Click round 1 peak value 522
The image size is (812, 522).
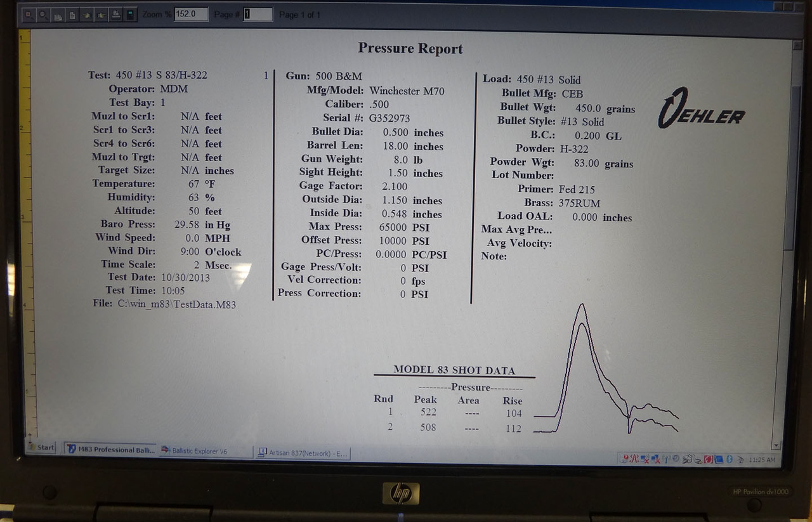428,412
